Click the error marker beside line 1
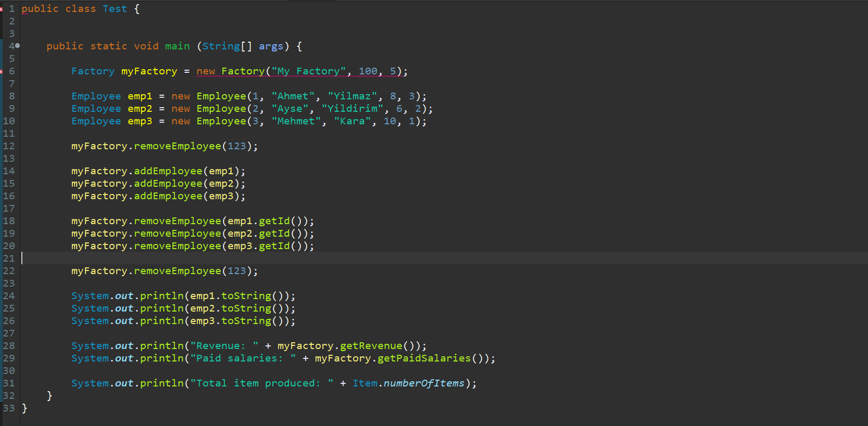Viewport: 868px width, 426px height. [x=1, y=9]
